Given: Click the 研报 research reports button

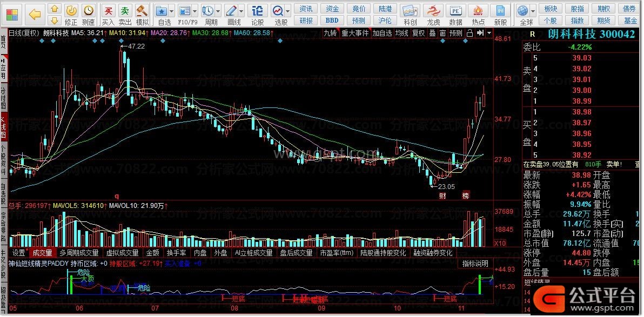Looking at the screenshot, I should point(306,20).
